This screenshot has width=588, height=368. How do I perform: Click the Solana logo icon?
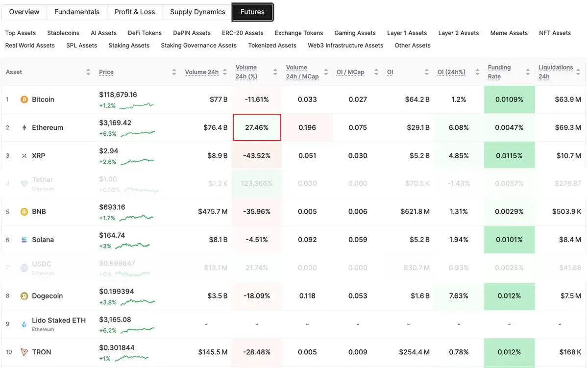(x=24, y=240)
